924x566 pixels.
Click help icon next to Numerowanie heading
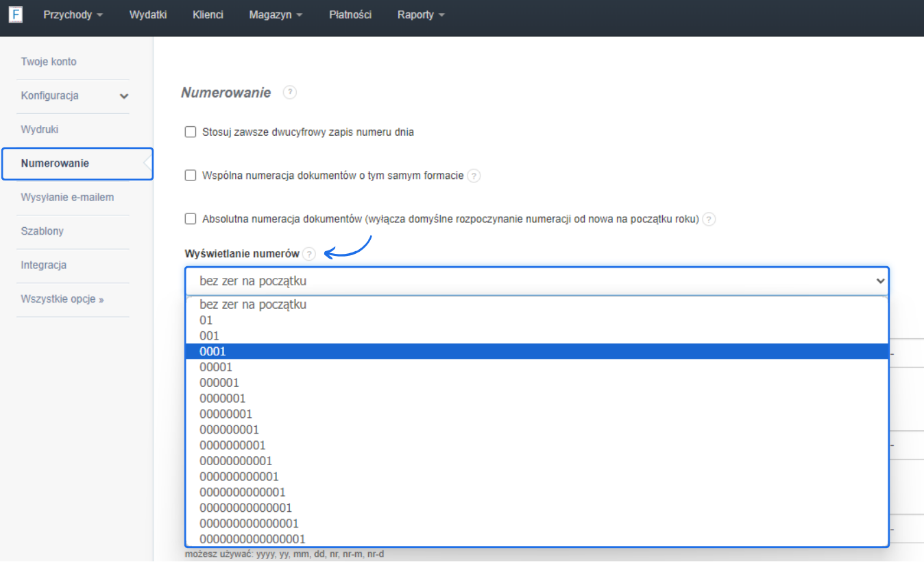pyautogui.click(x=290, y=93)
